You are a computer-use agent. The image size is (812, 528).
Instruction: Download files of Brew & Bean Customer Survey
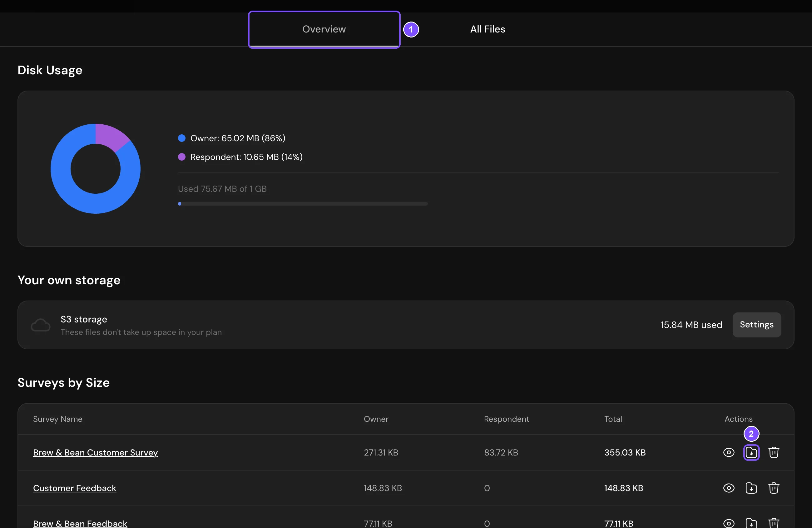(x=751, y=452)
